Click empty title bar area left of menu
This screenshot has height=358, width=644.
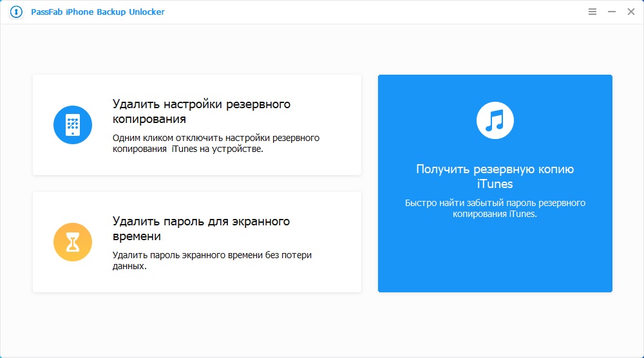pos(386,12)
